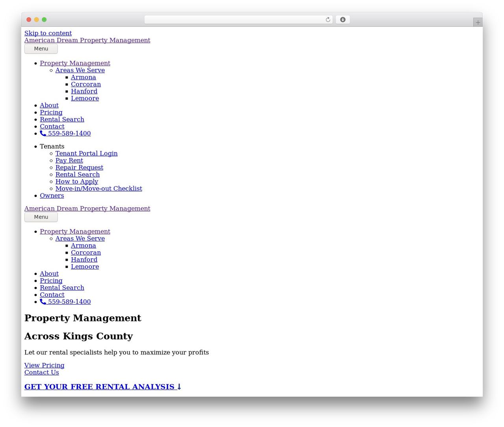Select Hanford in the lower navigation list
Image resolution: width=504 pixels, height=427 pixels.
(x=84, y=260)
